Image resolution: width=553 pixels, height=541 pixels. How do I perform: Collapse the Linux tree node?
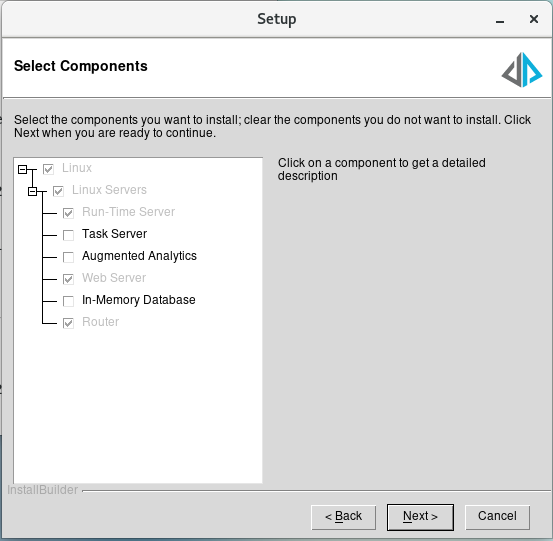coord(23,169)
